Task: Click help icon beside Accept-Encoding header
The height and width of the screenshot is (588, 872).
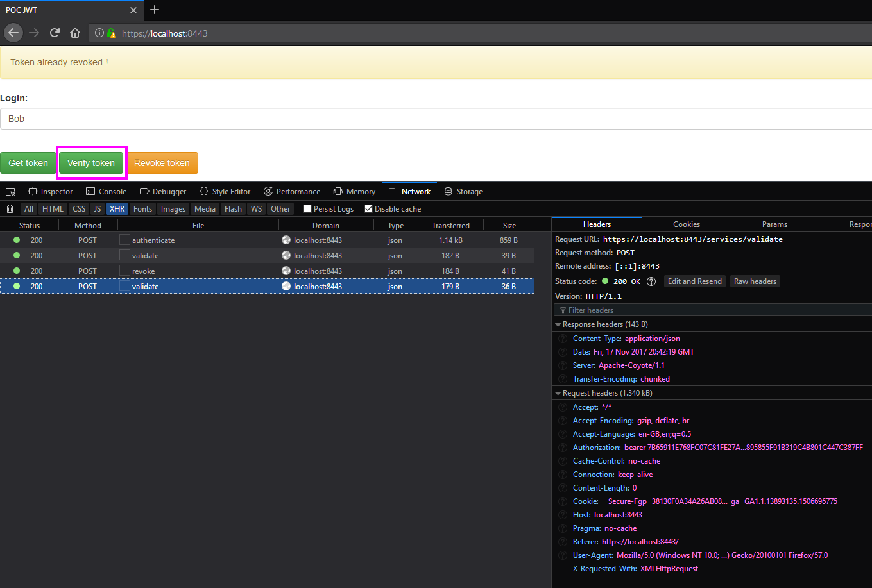Action: 563,421
